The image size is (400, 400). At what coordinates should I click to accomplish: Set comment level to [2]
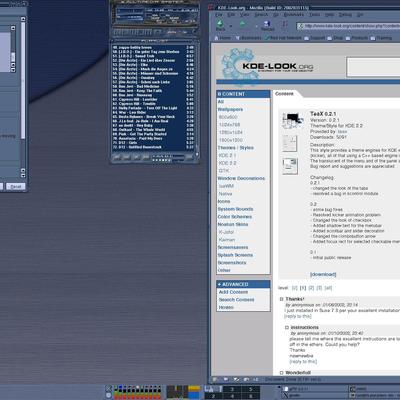click(311, 288)
